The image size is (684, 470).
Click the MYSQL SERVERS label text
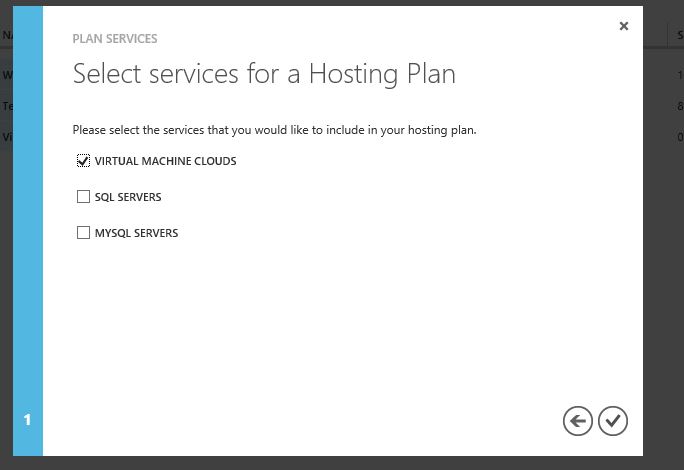136,233
